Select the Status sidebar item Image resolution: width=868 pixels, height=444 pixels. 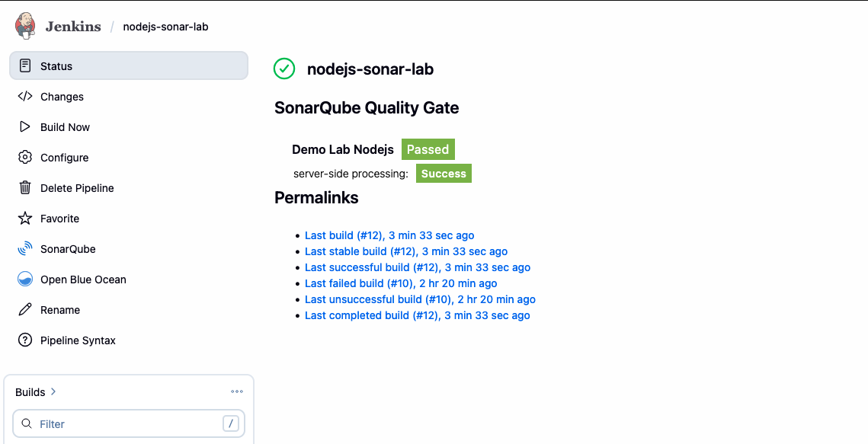tap(128, 66)
